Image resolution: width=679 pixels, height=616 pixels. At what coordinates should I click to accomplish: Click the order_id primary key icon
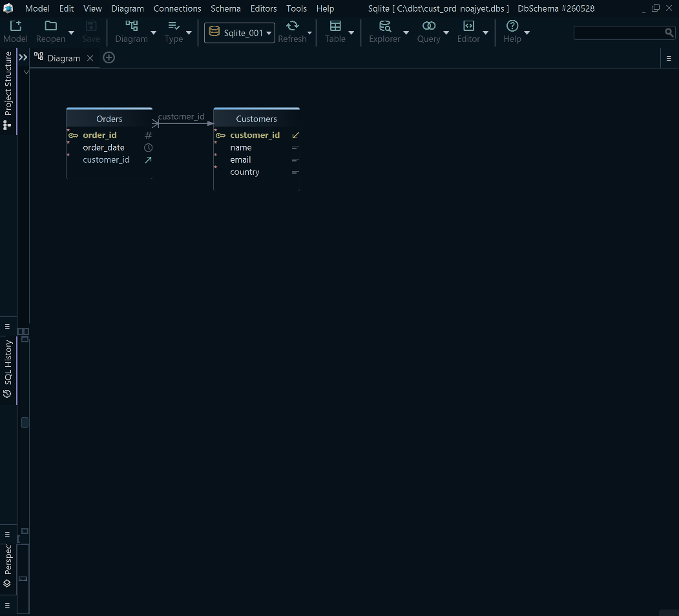point(73,136)
